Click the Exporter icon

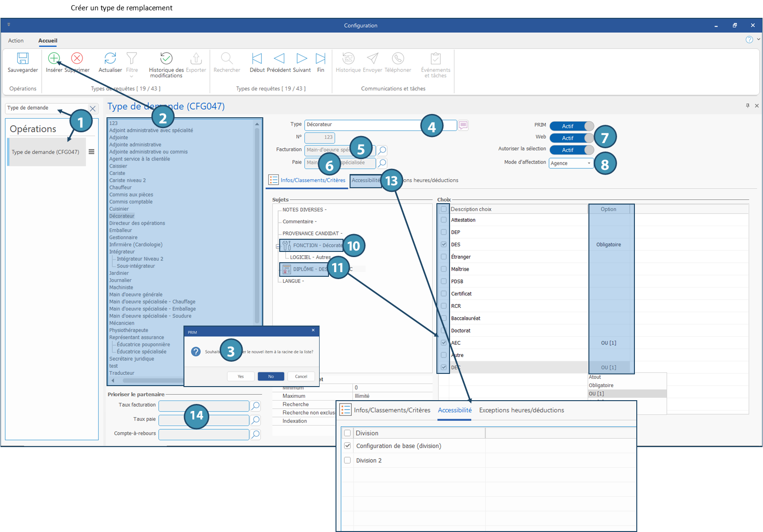tap(196, 58)
